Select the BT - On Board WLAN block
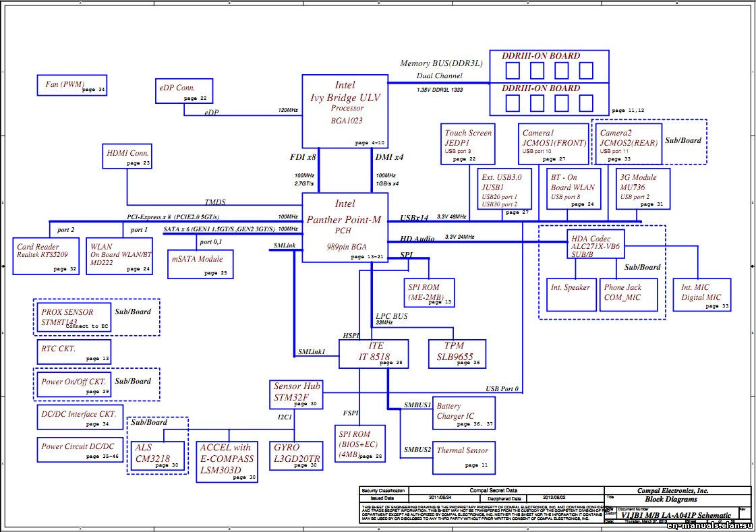Viewport: 756px width, 532px height. (x=573, y=189)
